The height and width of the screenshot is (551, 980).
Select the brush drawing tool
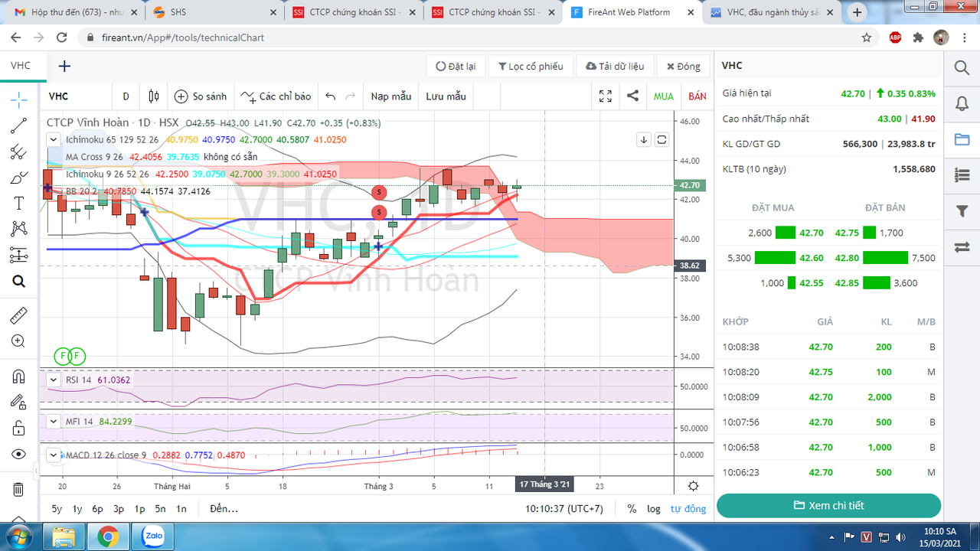tap(19, 178)
